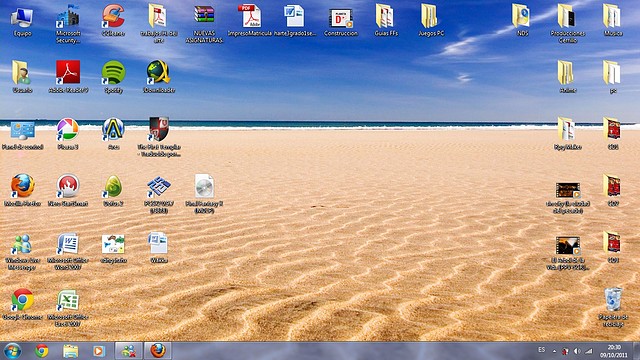This screenshot has width=640, height=360.
Task: Show hidden system tray icons
Action: click(554, 351)
